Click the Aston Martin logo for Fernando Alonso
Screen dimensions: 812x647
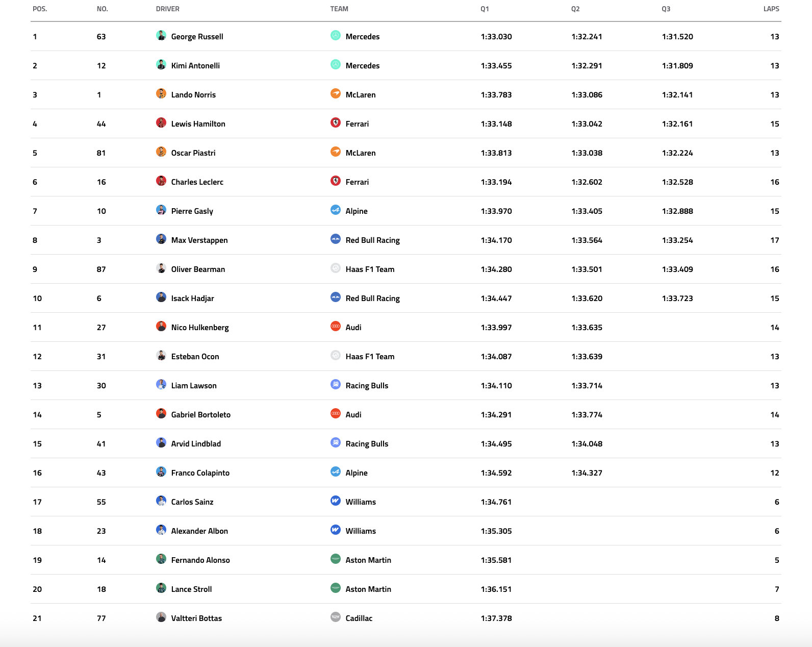pyautogui.click(x=335, y=559)
